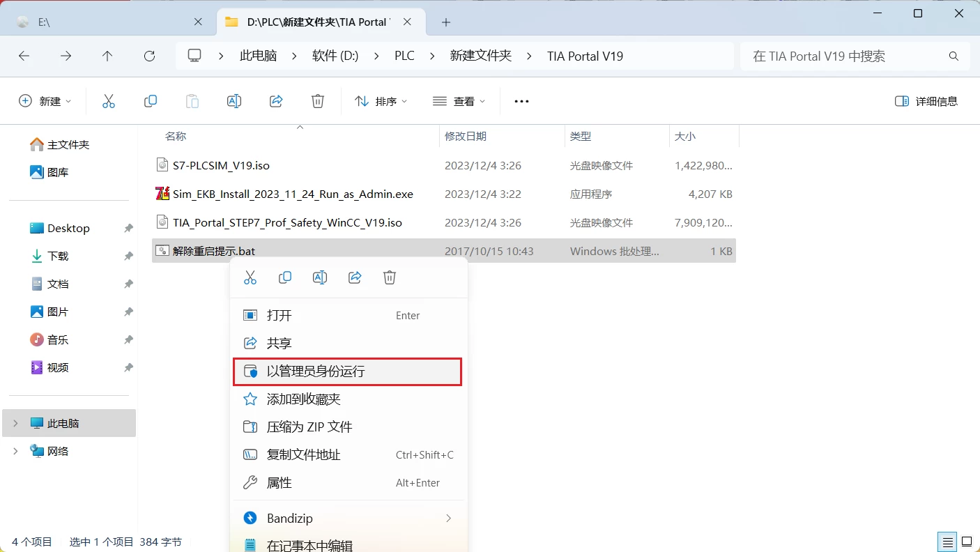Click the Rename icon in the context menu

[320, 277]
